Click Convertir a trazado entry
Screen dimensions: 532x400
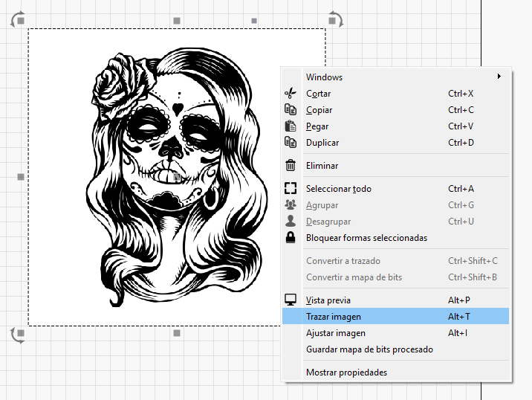click(343, 261)
